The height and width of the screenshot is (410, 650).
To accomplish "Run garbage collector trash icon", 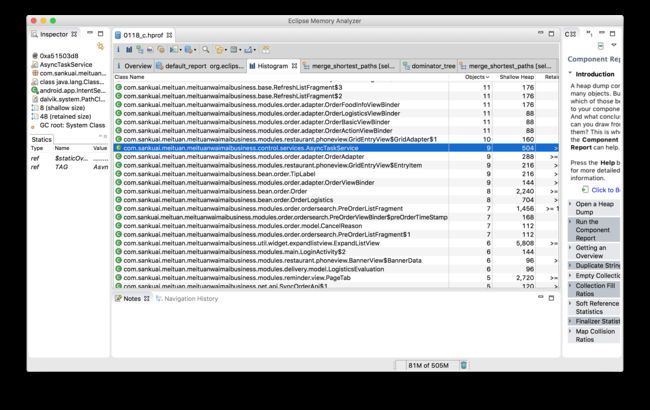I will pyautogui.click(x=464, y=365).
